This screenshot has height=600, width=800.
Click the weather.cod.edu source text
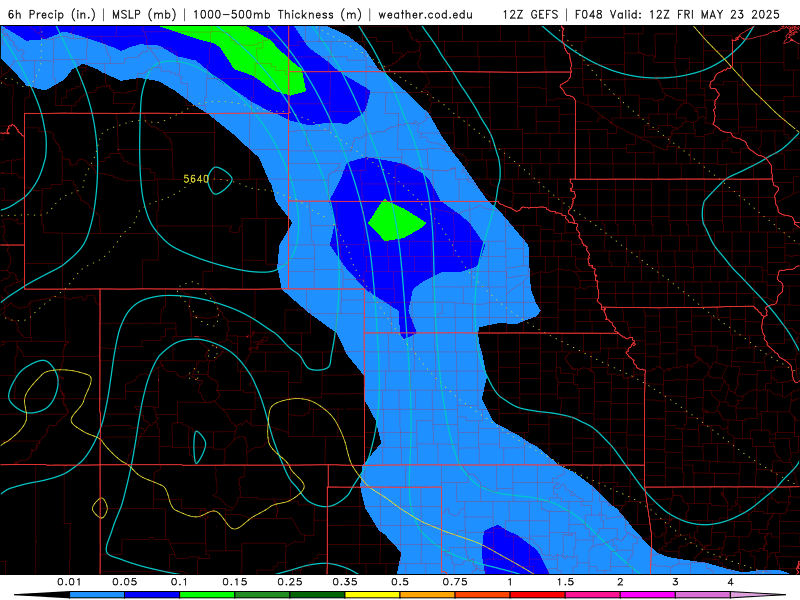point(425,14)
